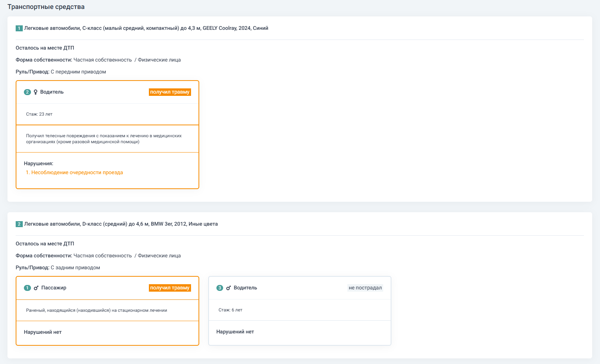This screenshot has height=364, width=600.
Task: Click participant badge 3 on BMW driver card
Action: [x=220, y=288]
